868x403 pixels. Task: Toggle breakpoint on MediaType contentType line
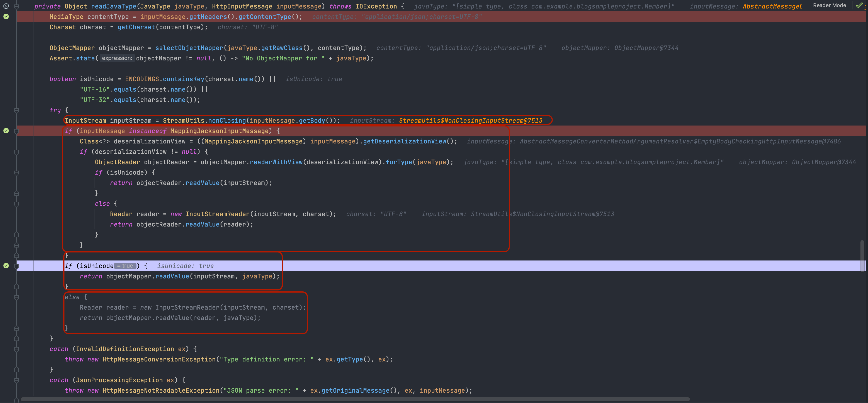[6, 17]
